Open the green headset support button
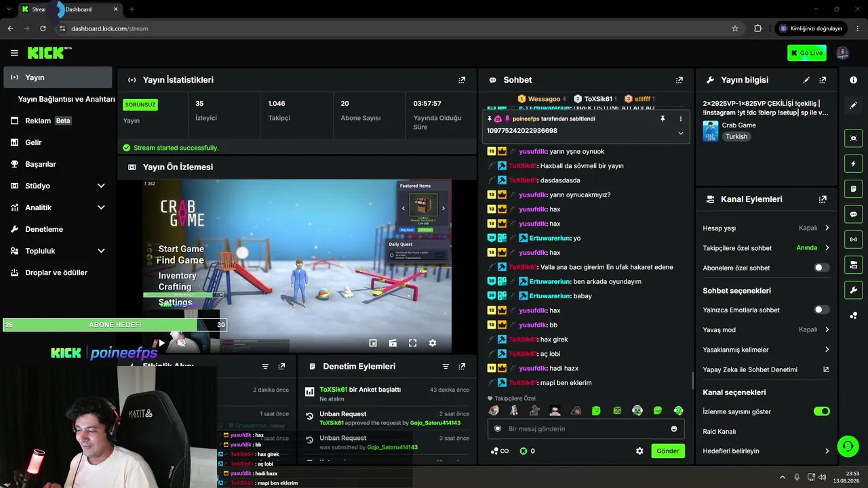This screenshot has height=488, width=868. [x=848, y=446]
